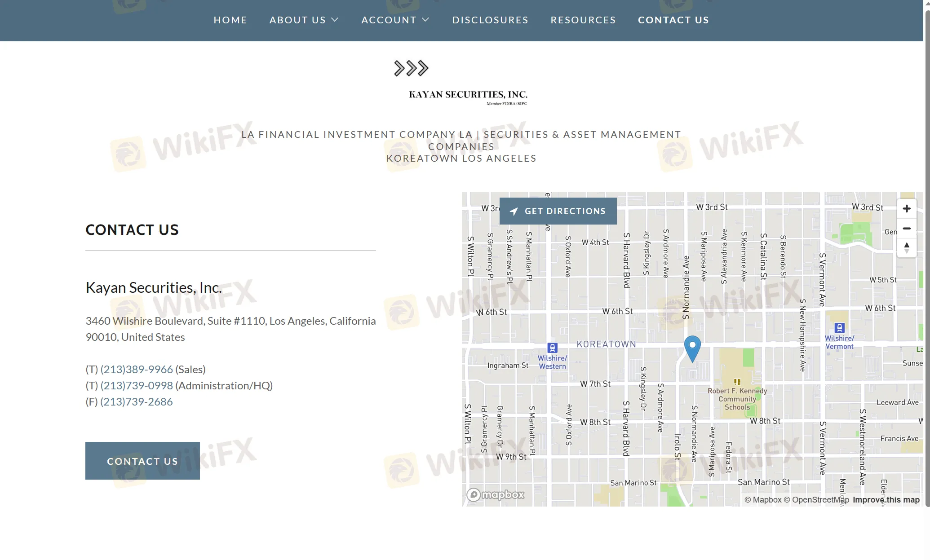Image resolution: width=930 pixels, height=560 pixels.
Task: Click the W 7th St map label
Action: tap(595, 384)
